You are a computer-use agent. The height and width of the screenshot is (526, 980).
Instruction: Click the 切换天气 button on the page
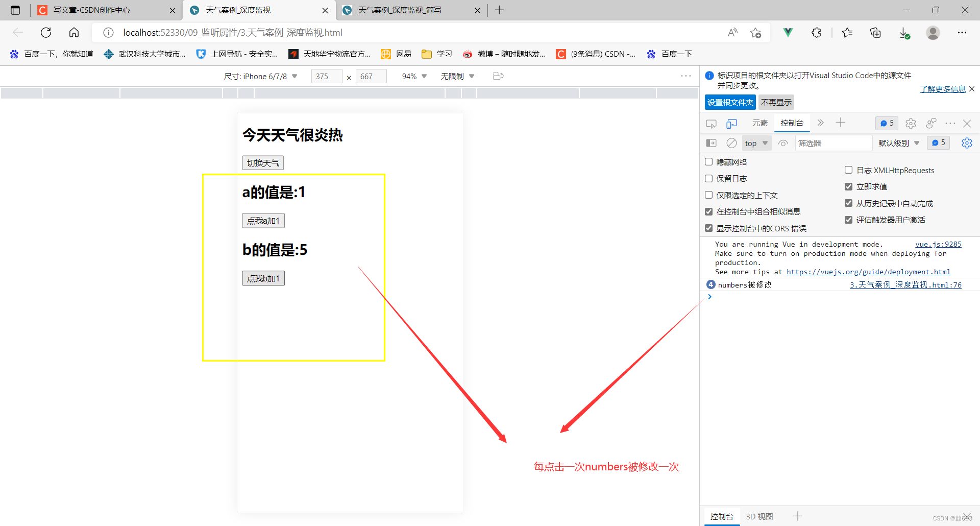click(262, 162)
